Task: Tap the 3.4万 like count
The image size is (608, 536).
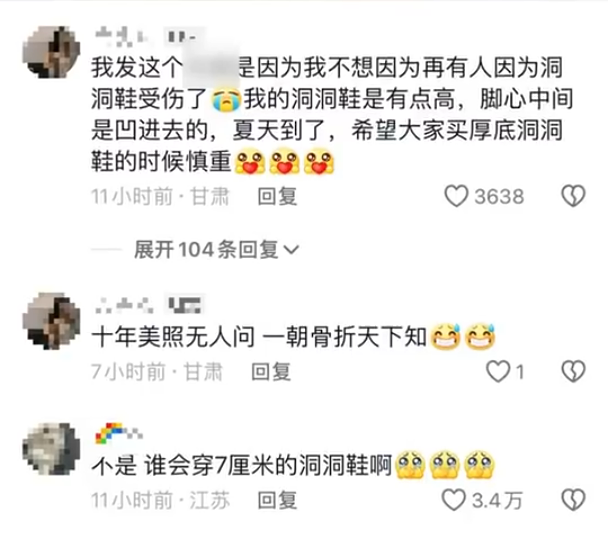Action: pos(497,500)
